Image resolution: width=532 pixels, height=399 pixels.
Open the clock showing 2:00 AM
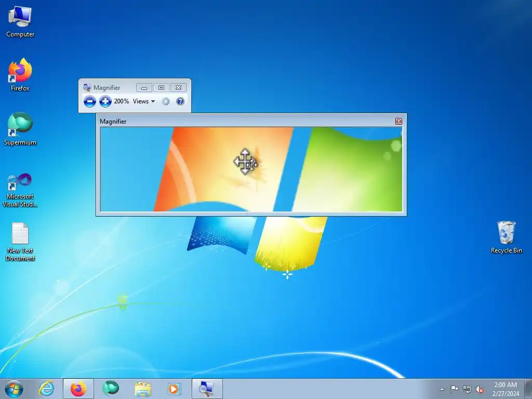tap(506, 389)
